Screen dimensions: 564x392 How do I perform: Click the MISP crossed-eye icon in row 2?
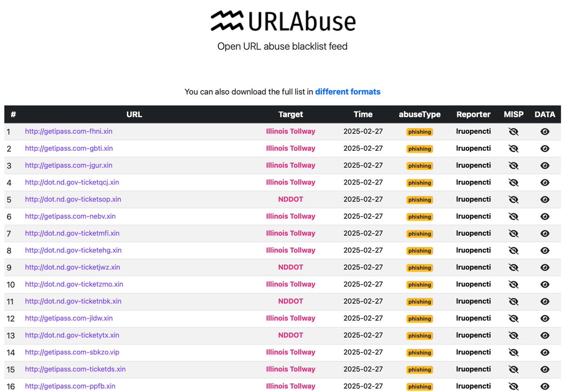click(513, 148)
